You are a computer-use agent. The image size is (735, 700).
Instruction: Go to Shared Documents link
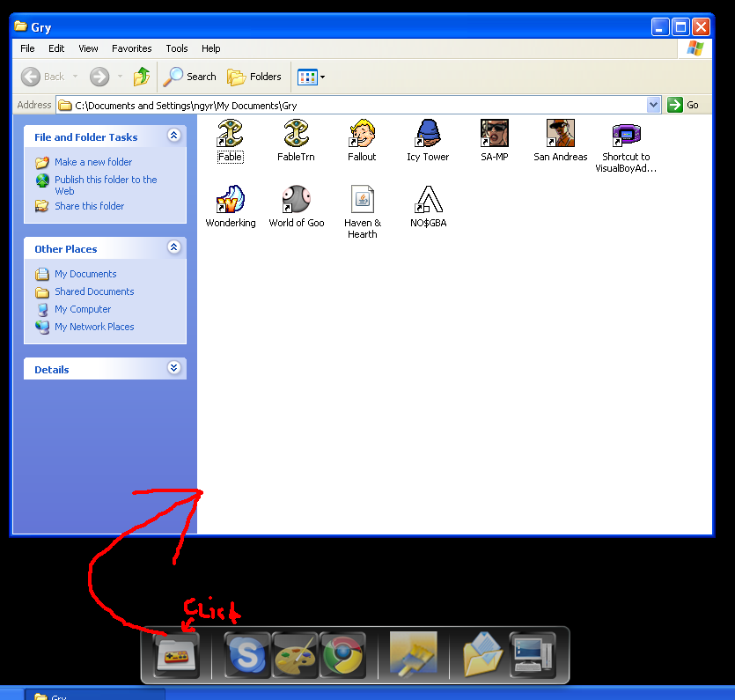pyautogui.click(x=94, y=291)
